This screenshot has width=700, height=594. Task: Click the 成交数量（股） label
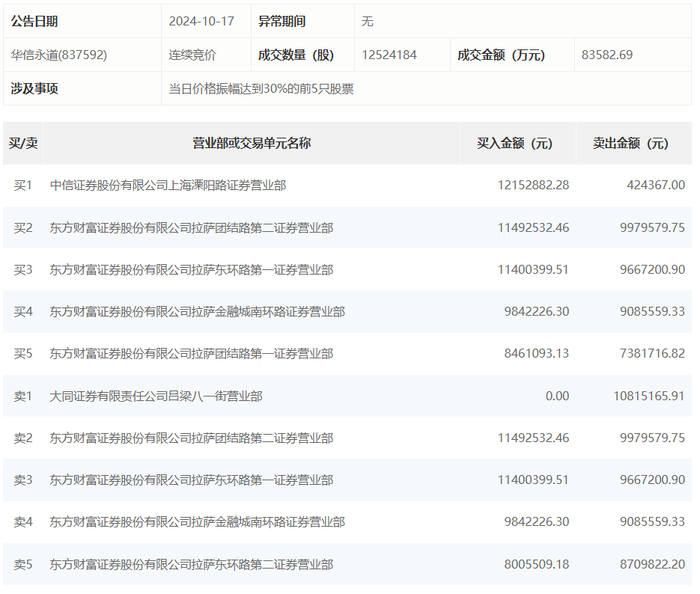(x=296, y=55)
